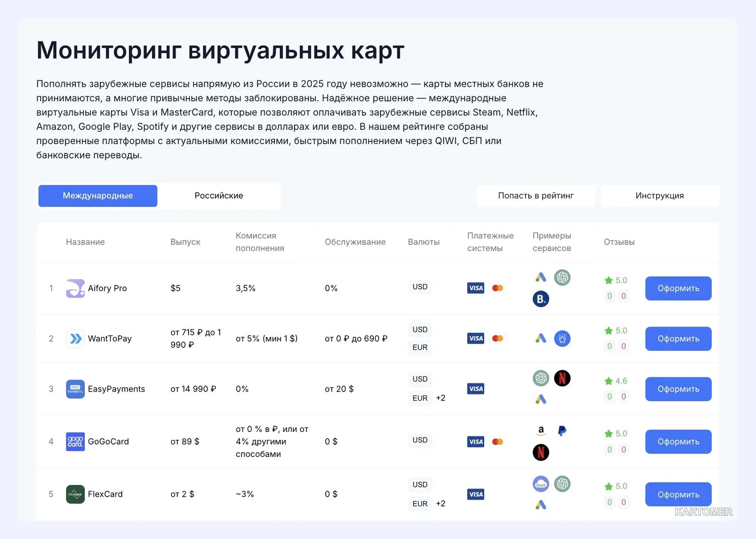Click the WantToPay double-chevron logo
This screenshot has width=756, height=539.
(x=75, y=338)
